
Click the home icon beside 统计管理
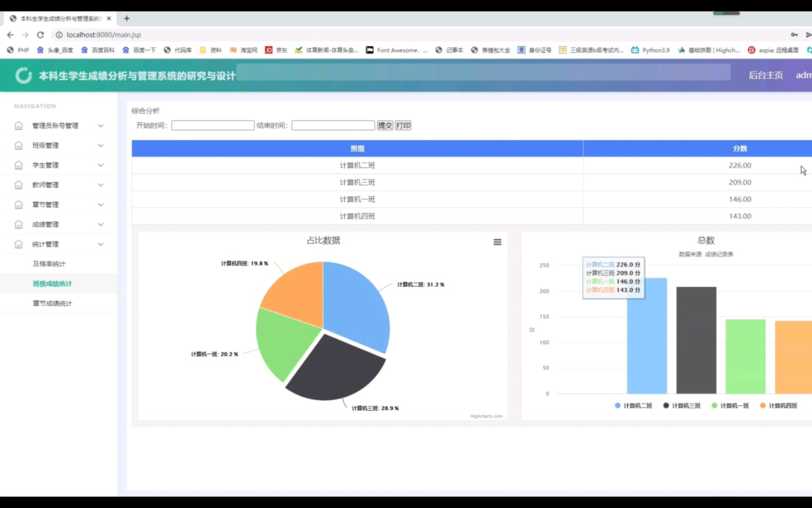coord(18,244)
